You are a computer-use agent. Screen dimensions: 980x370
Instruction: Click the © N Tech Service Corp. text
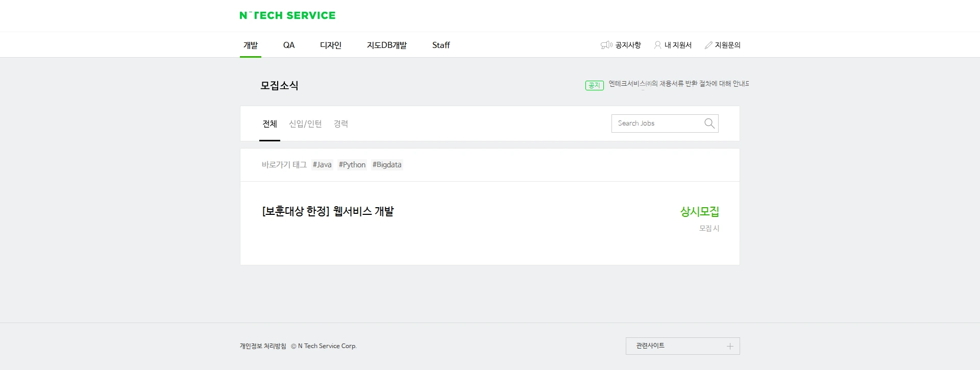click(324, 346)
